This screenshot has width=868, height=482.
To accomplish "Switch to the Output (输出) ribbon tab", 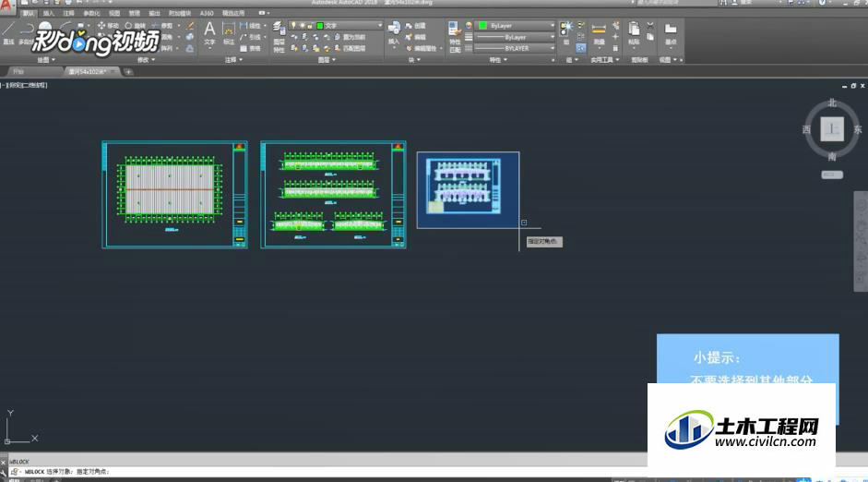I will pos(154,13).
